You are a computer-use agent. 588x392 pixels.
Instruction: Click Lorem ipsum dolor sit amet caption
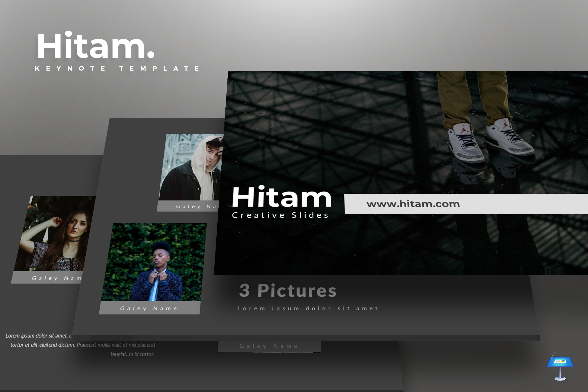(308, 309)
